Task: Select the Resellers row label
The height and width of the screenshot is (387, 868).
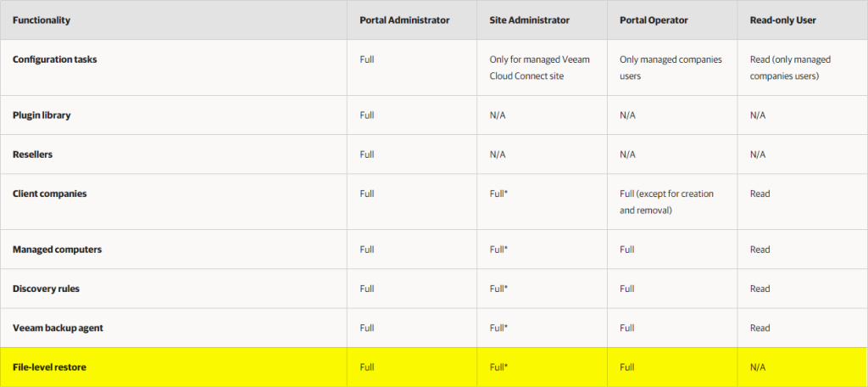Action: [34, 154]
